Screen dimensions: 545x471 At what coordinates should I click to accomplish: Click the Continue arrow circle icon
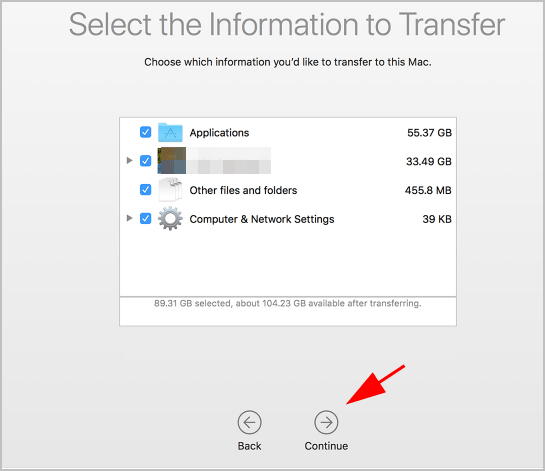pyautogui.click(x=326, y=422)
